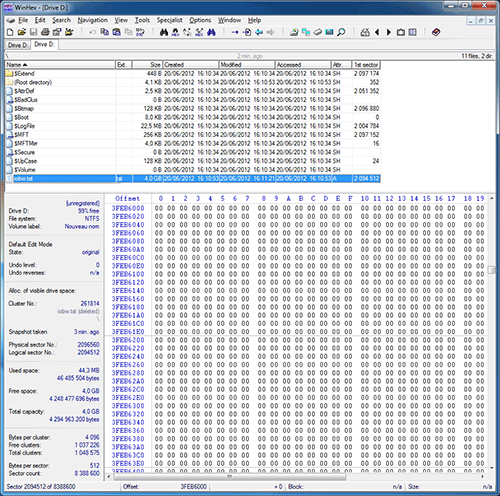Screen dimensions: 500x496
Task: Click the magnifying glass toolbar icon
Action: click(x=341, y=32)
